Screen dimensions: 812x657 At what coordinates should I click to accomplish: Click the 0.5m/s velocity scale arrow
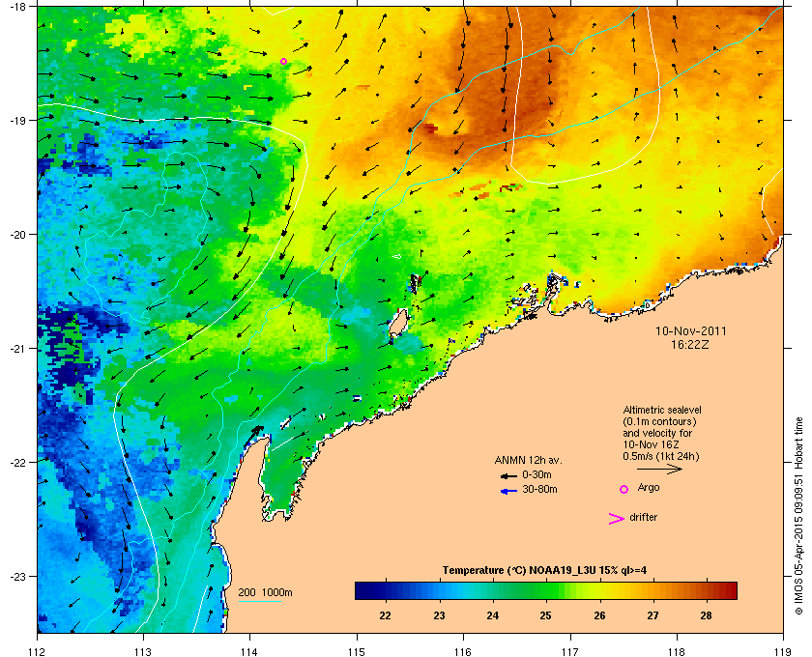pyautogui.click(x=659, y=470)
